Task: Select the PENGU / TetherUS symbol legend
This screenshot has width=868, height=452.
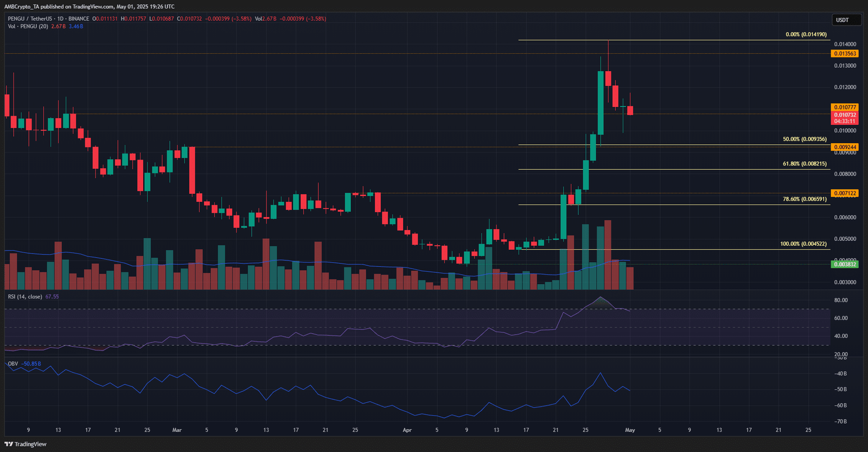Action: coord(48,18)
